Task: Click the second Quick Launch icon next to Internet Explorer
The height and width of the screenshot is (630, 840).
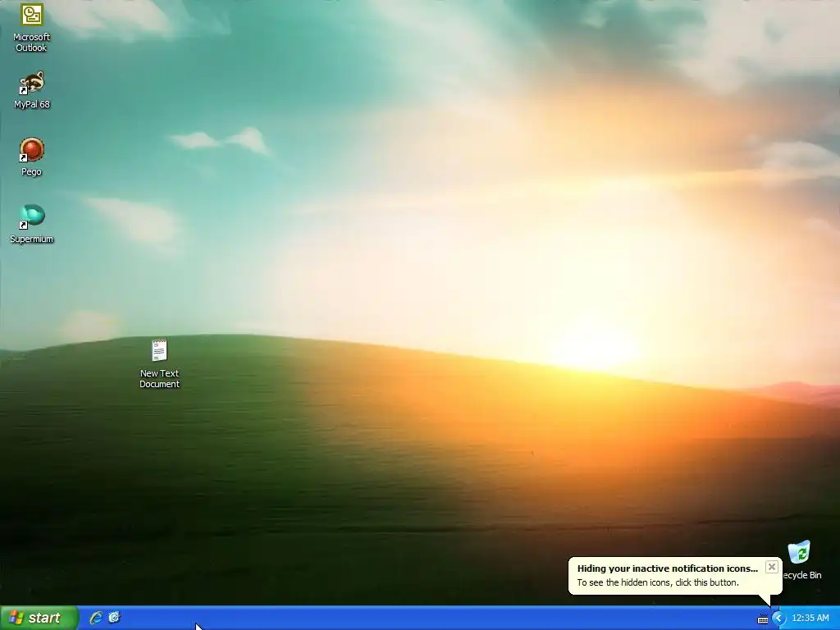Action: pyautogui.click(x=115, y=618)
